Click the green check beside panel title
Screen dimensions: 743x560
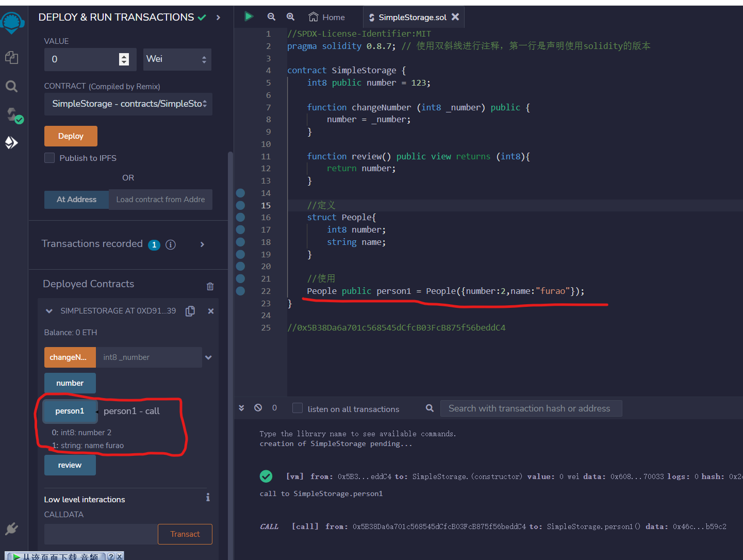202,18
